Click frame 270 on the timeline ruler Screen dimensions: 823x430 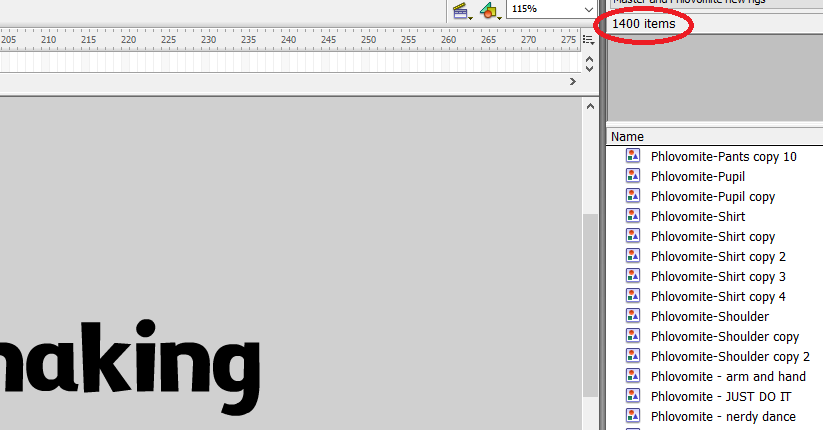(x=529, y=40)
